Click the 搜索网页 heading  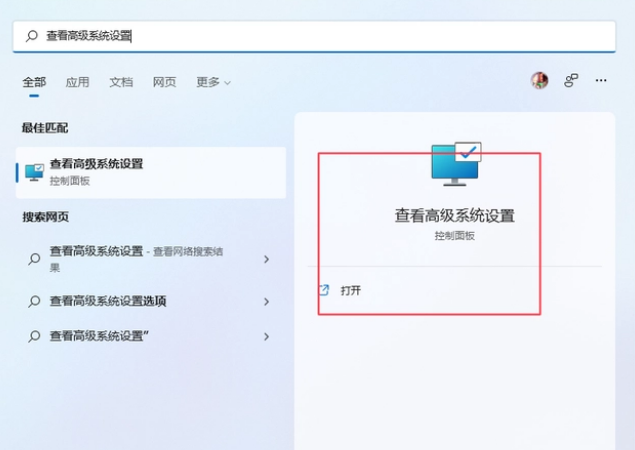pyautogui.click(x=45, y=217)
